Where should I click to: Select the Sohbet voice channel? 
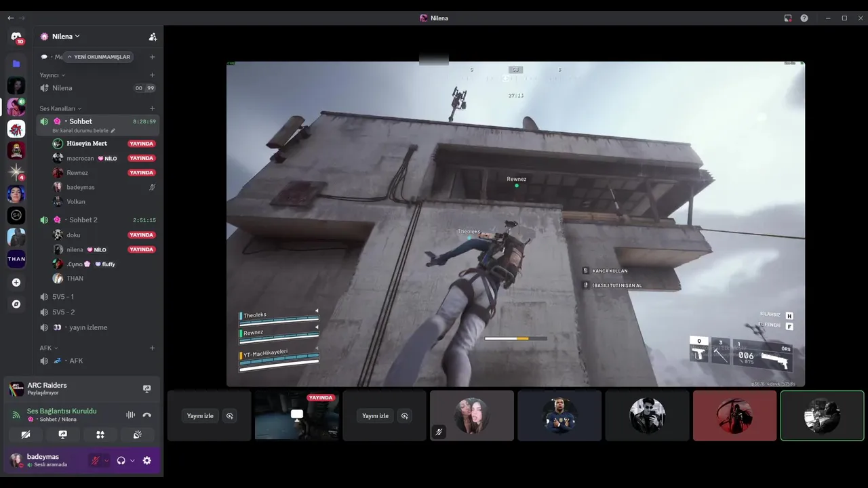click(x=98, y=125)
